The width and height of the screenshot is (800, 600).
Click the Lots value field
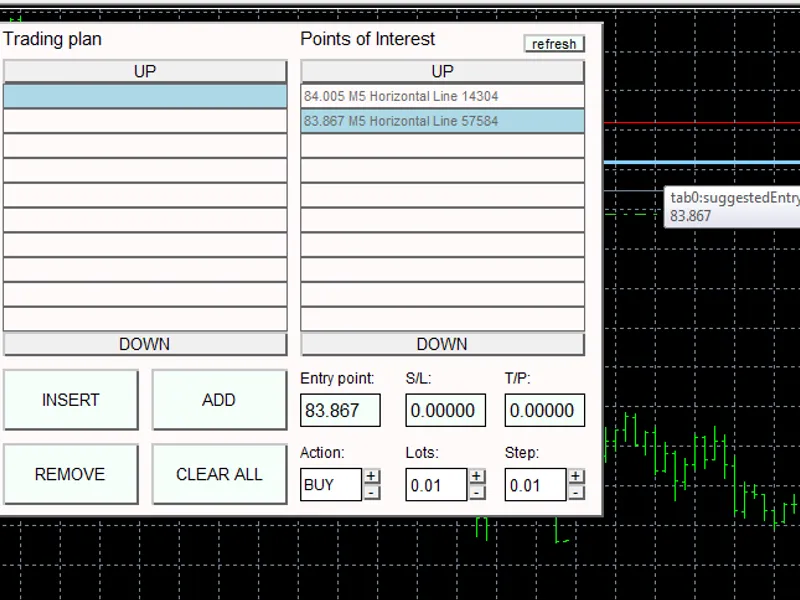(436, 484)
